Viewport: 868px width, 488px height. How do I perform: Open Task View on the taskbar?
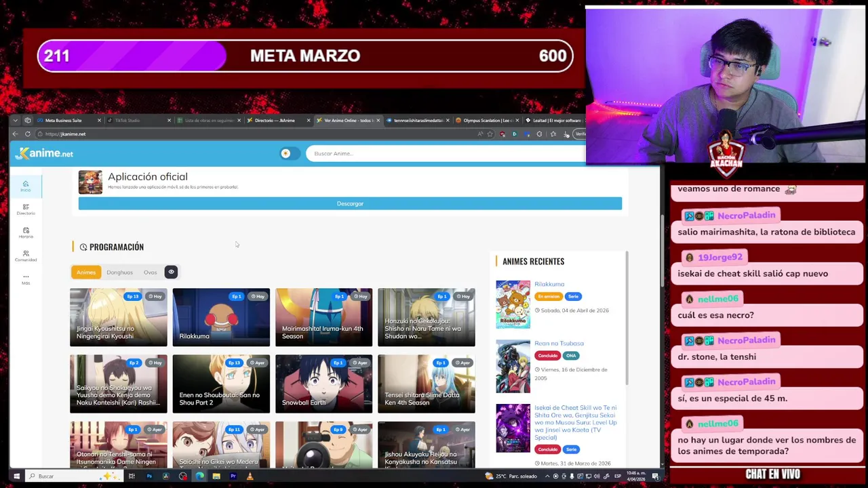pyautogui.click(x=132, y=476)
